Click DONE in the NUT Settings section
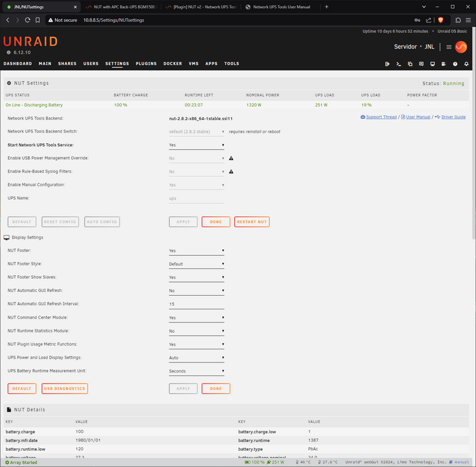Viewport: 476px width, 467px height. 216,222
